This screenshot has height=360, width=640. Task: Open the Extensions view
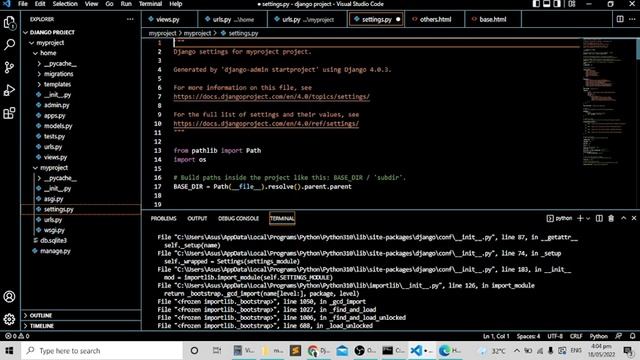9,113
